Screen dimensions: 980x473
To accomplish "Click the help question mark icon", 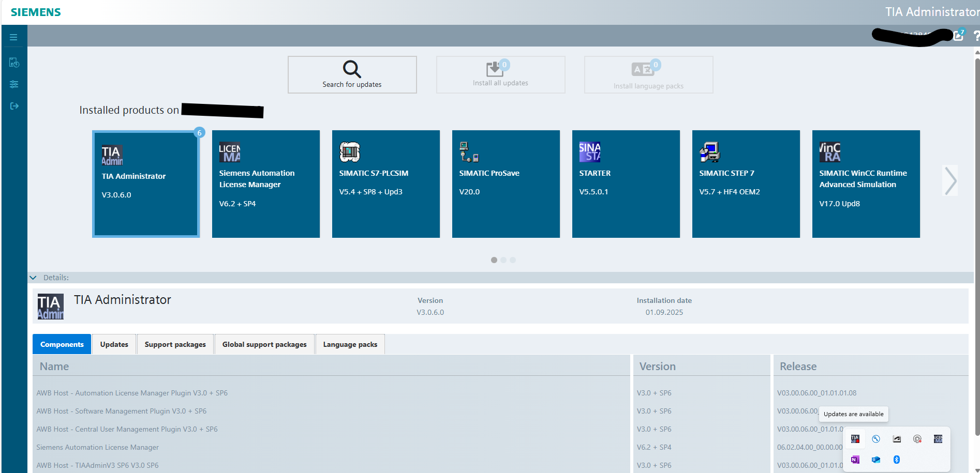I will (x=976, y=36).
